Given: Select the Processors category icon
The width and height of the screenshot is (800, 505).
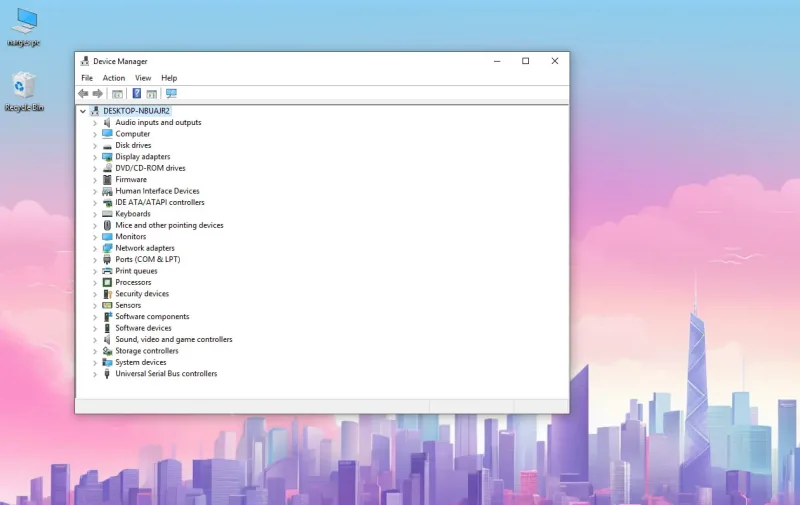Looking at the screenshot, I should [x=107, y=282].
